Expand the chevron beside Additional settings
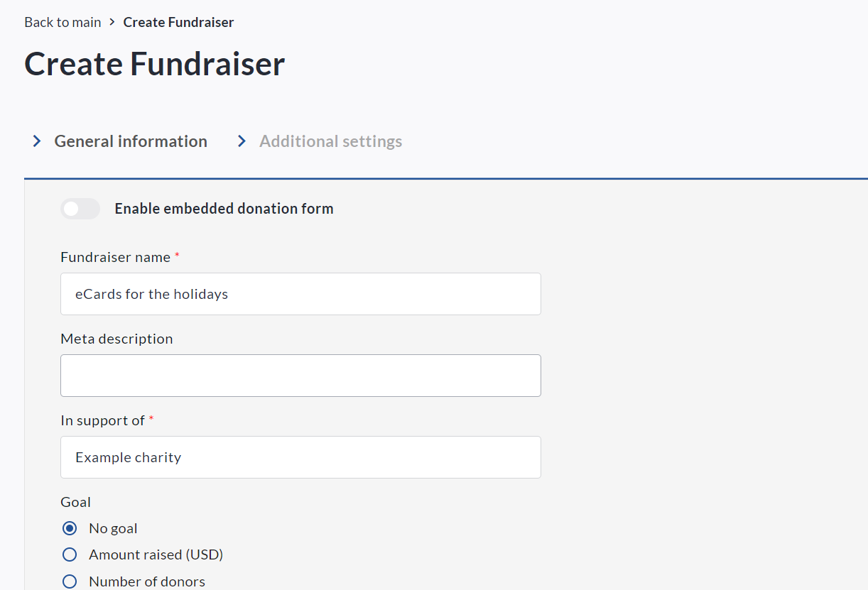The width and height of the screenshot is (868, 590). pyautogui.click(x=242, y=141)
